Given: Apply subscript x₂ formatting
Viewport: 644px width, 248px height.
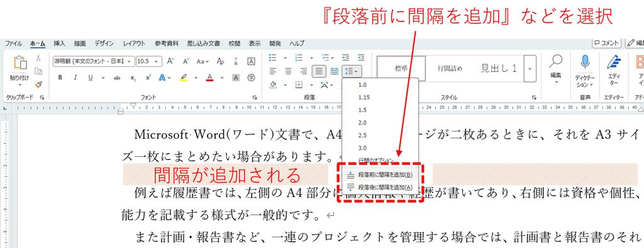Looking at the screenshot, I should [133, 77].
